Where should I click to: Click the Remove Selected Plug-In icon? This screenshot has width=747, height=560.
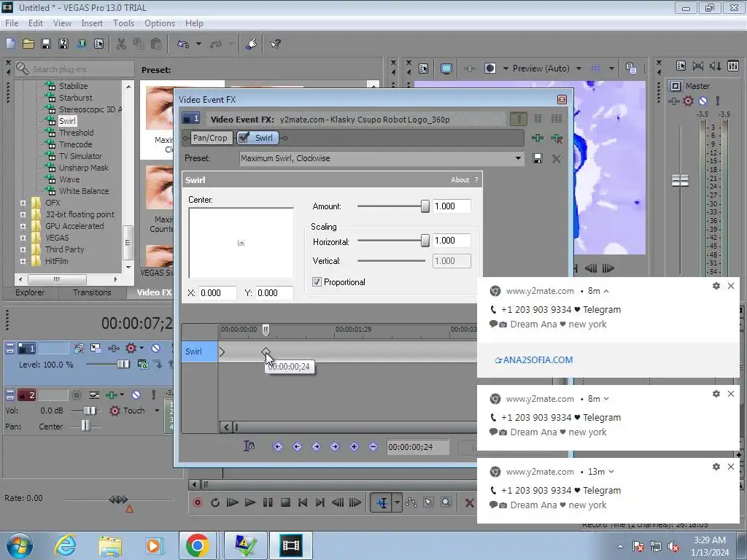[x=557, y=138]
